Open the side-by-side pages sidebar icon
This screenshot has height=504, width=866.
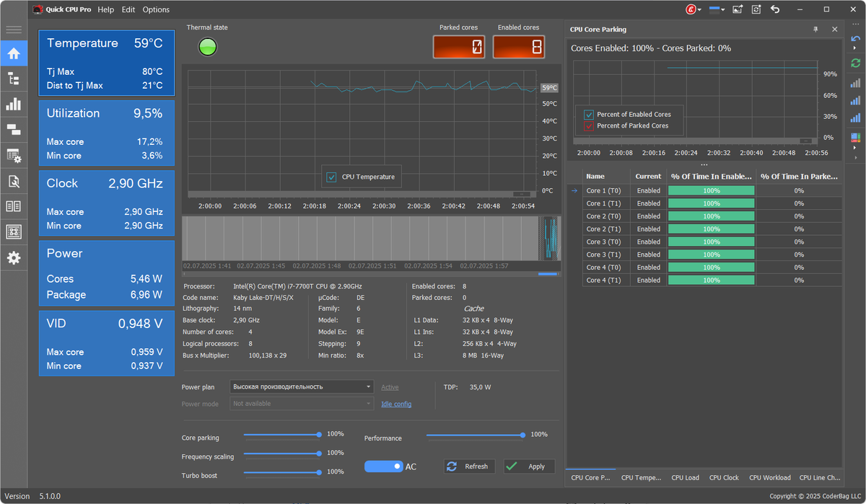point(13,206)
